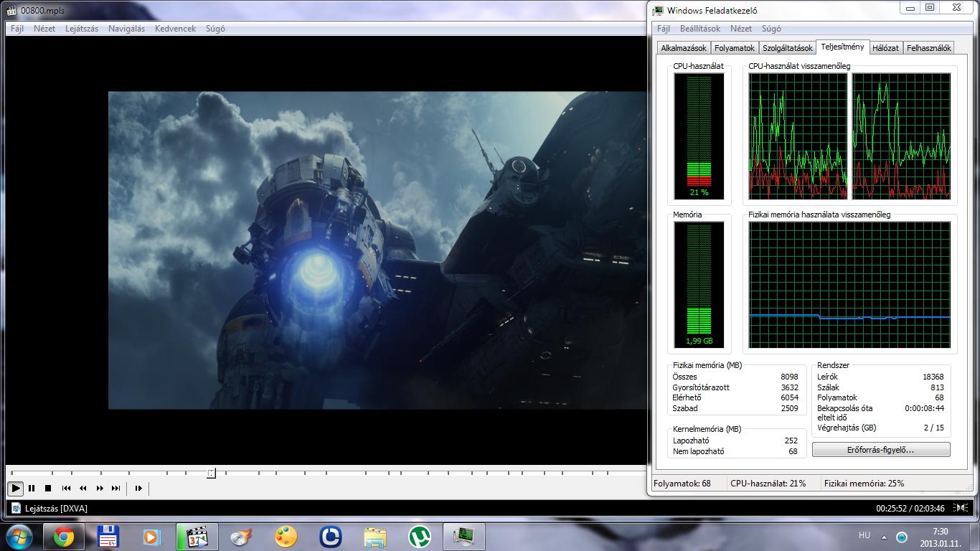Screen dimensions: 980x551
Task: Click the HU language indicator
Action: click(864, 535)
